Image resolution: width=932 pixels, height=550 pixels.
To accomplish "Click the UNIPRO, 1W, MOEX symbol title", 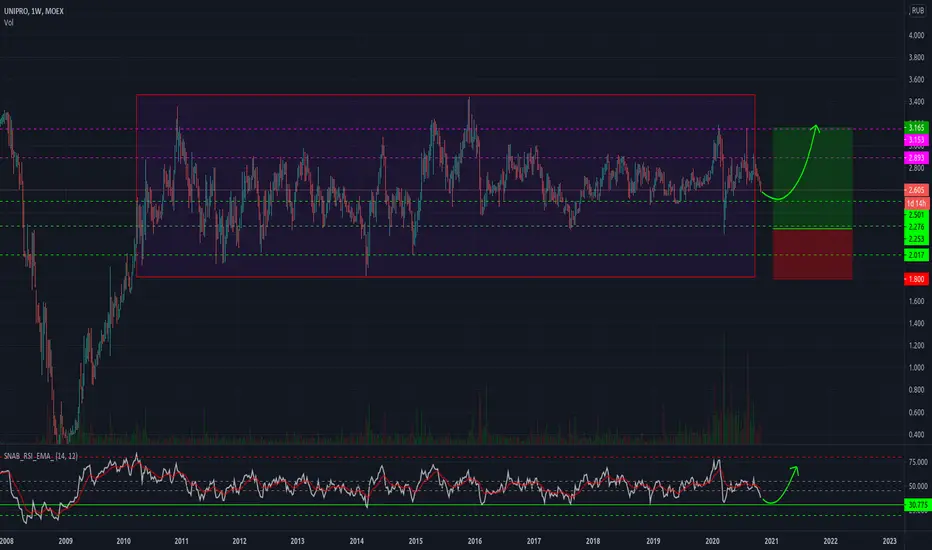I will [34, 11].
